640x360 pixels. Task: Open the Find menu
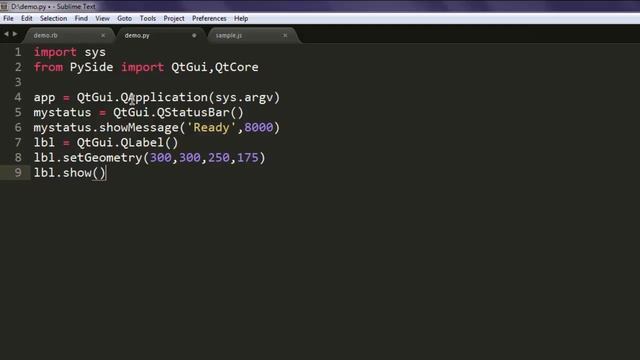coord(81,18)
